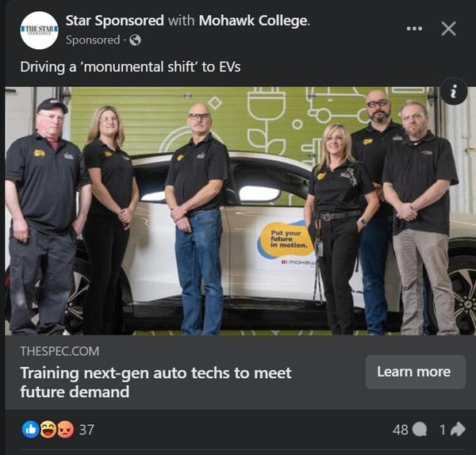Screen dimensions: 476x455
Task: Click the Haha laughing reaction icon
Action: point(48,430)
